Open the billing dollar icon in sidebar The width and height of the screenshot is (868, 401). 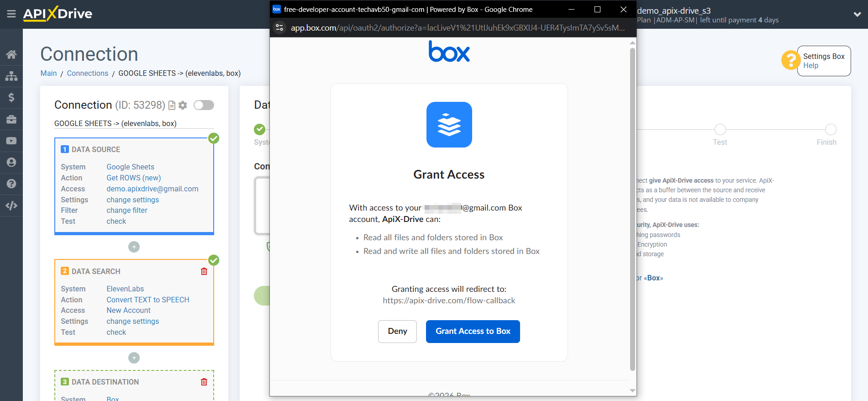pyautogui.click(x=11, y=97)
